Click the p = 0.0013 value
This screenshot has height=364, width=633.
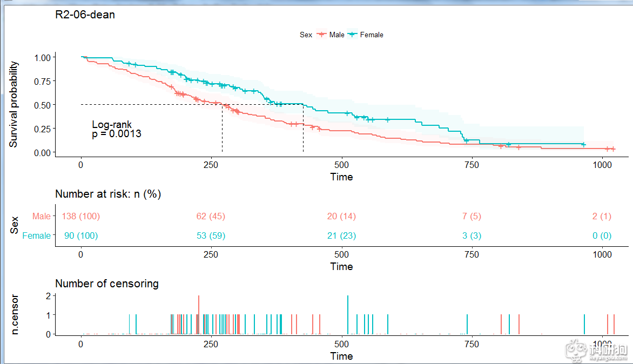tap(117, 134)
